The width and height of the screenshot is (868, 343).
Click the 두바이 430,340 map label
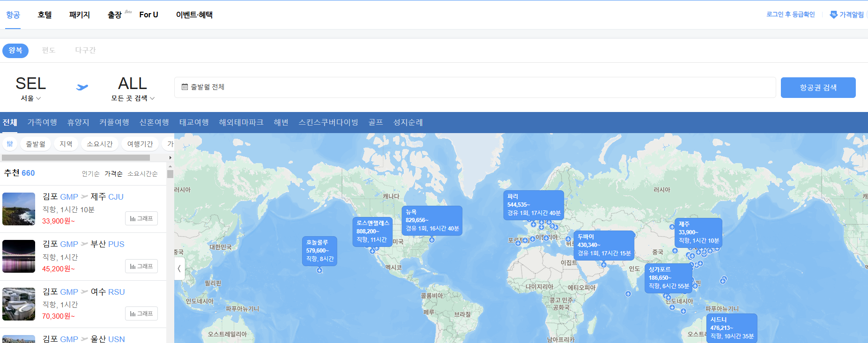click(x=604, y=245)
